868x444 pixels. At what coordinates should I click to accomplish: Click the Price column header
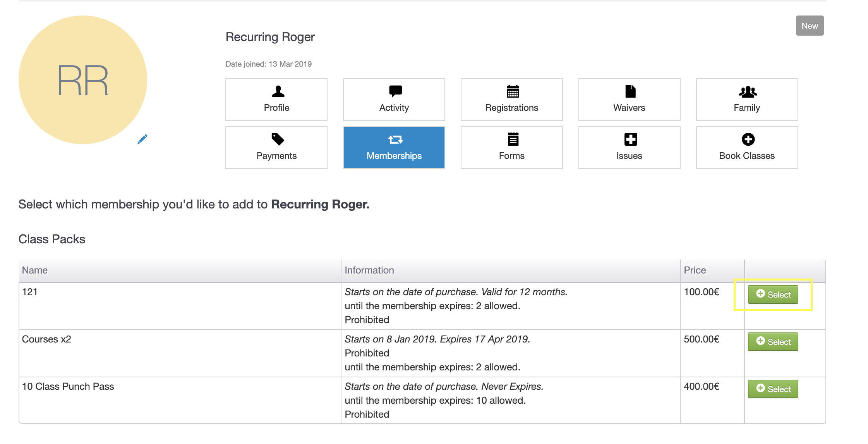[x=695, y=270]
